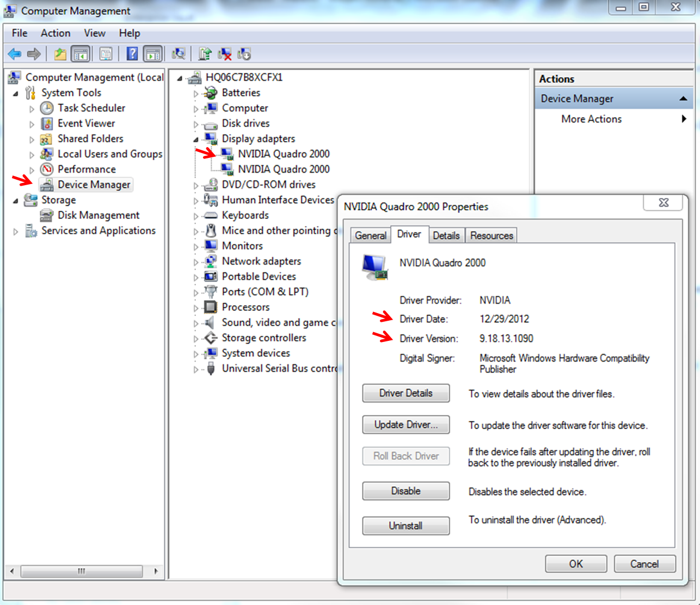This screenshot has width=700, height=605.
Task: Expand the DVD/CD-ROM drives category
Action: coord(196,186)
